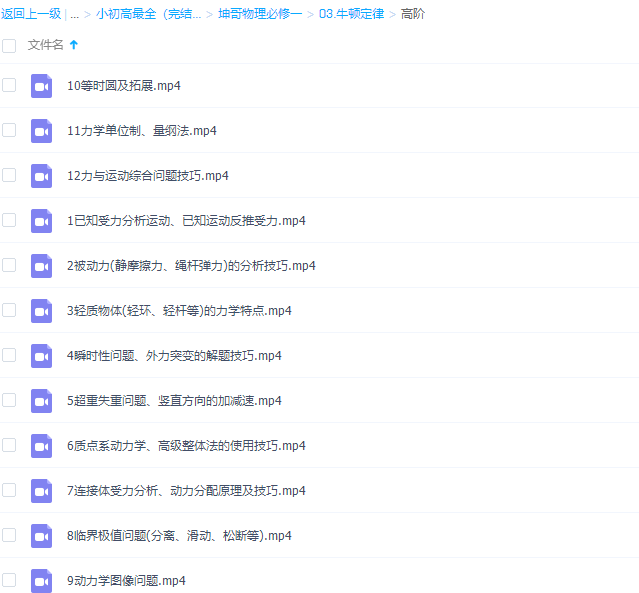Navigate to 坤哥物理必修一 breadcrumb
This screenshot has width=639, height=593.
259,14
